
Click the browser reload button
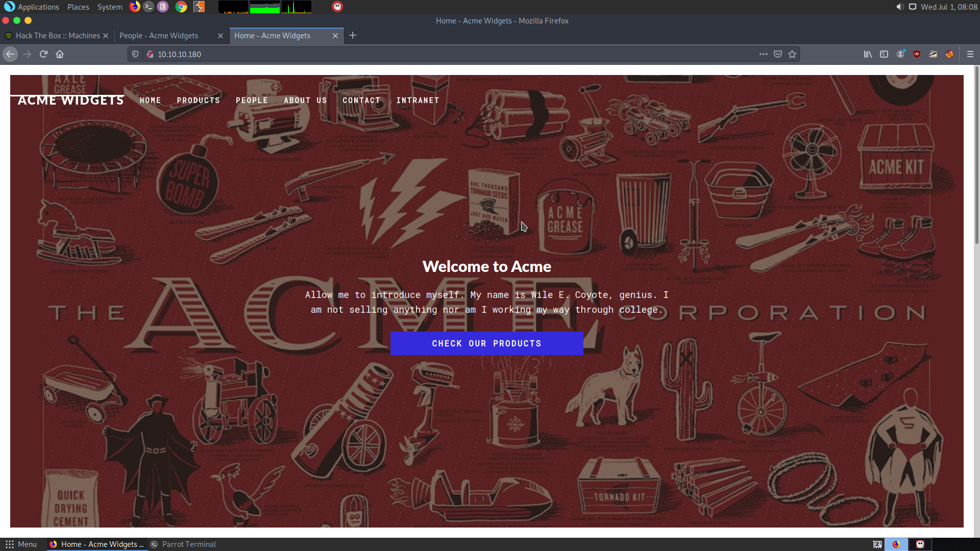click(x=43, y=54)
